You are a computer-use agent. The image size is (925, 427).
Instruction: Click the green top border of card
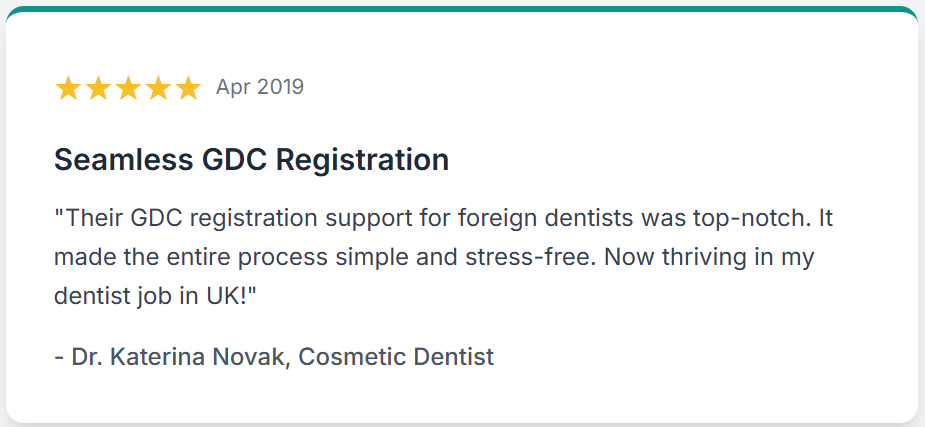pyautogui.click(x=462, y=9)
